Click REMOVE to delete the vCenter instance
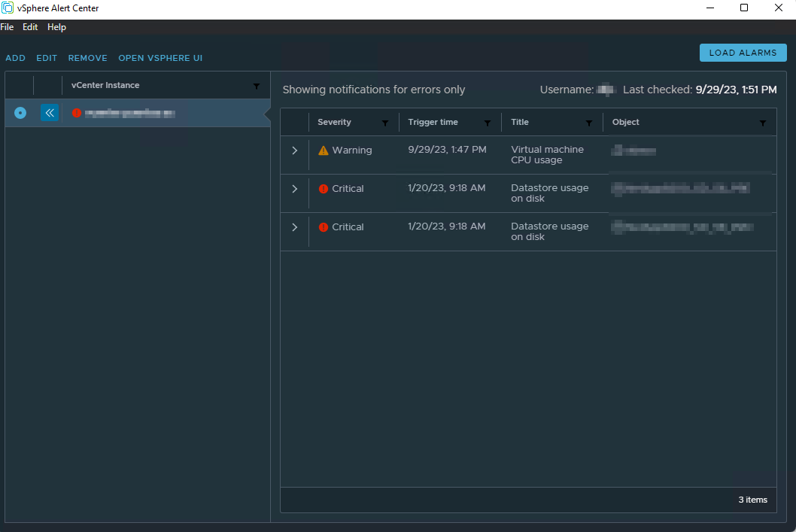The height and width of the screenshot is (532, 796). (x=87, y=58)
